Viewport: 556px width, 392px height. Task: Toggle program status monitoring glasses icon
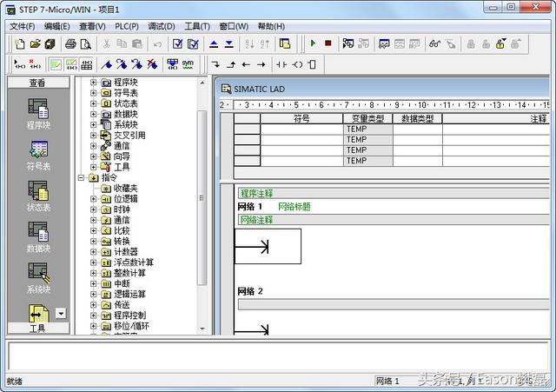tap(434, 44)
